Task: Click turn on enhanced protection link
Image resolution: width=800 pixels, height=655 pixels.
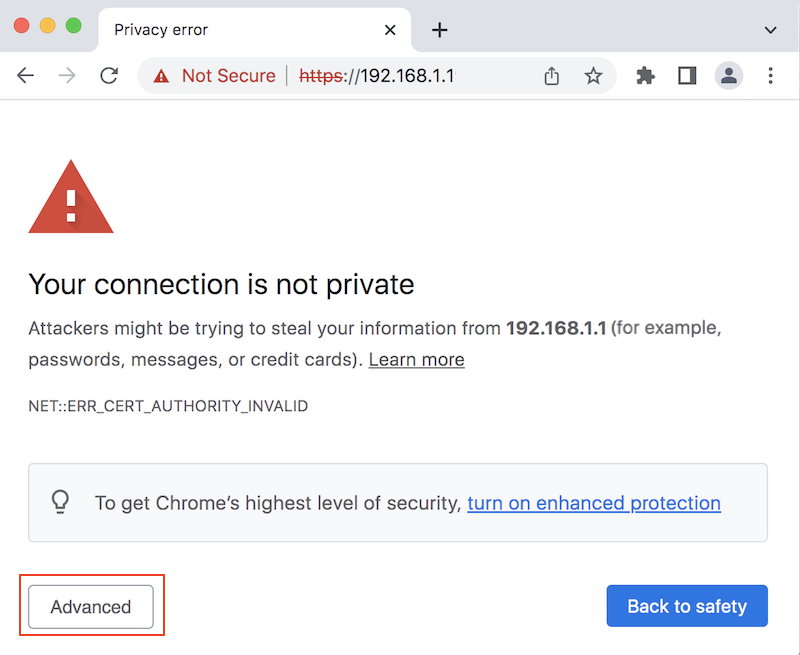Action: 594,503
